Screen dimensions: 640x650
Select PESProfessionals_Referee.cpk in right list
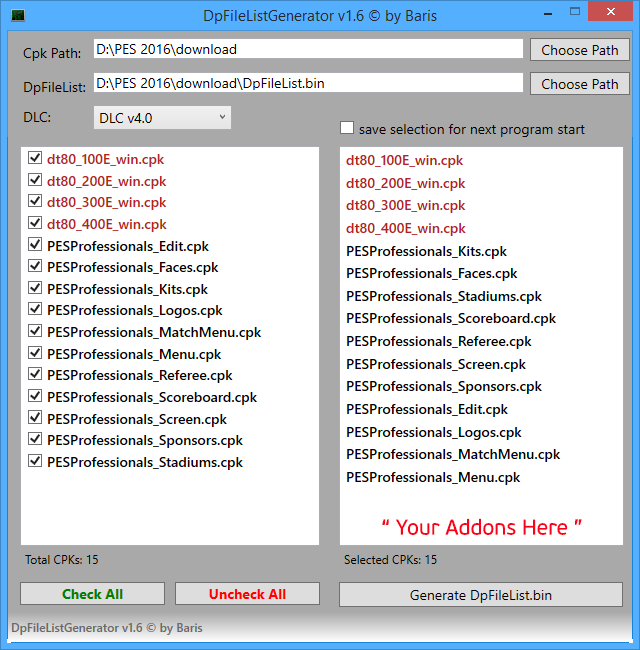pyautogui.click(x=439, y=341)
